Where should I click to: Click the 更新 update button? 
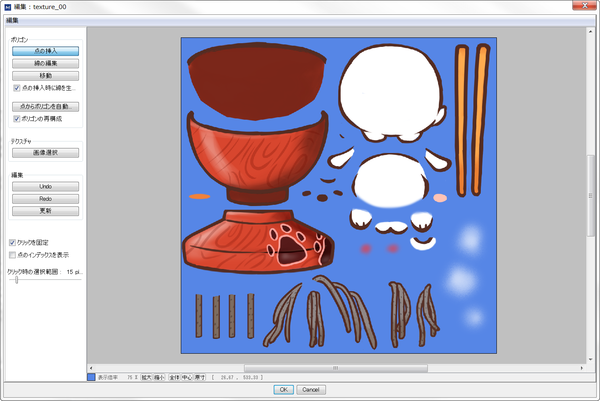tap(45, 211)
